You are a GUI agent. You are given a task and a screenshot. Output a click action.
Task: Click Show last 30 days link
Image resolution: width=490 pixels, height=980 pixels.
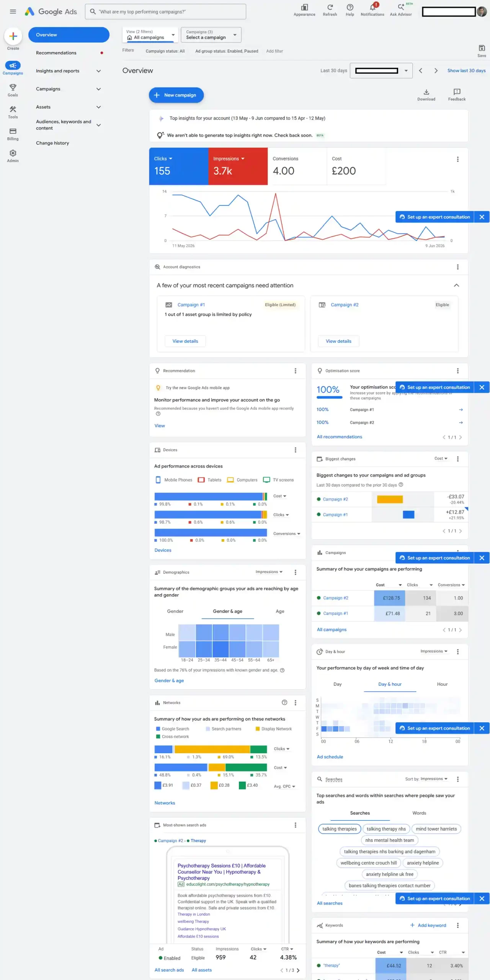click(x=466, y=71)
